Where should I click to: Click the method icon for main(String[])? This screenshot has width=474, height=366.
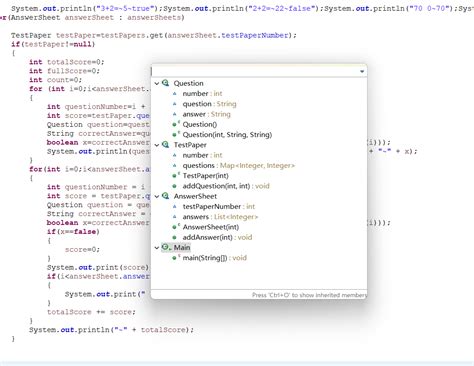(x=175, y=258)
